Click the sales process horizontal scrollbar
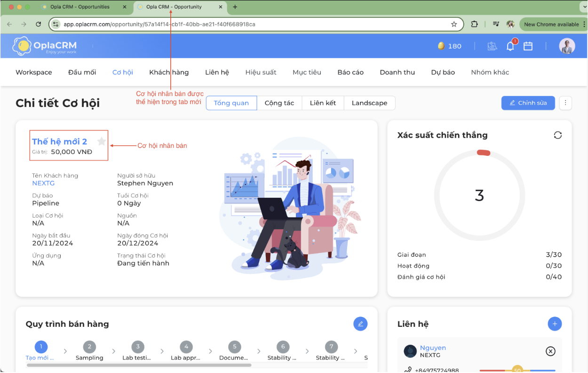This screenshot has width=588, height=373. coord(139,365)
